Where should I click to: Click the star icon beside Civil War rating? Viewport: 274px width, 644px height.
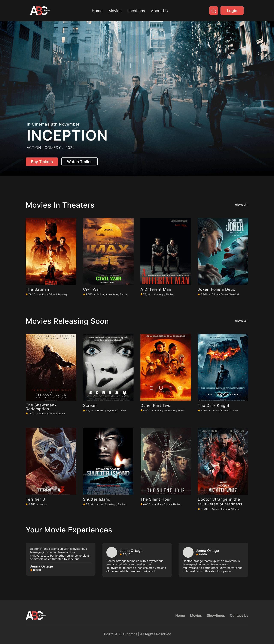[84, 294]
